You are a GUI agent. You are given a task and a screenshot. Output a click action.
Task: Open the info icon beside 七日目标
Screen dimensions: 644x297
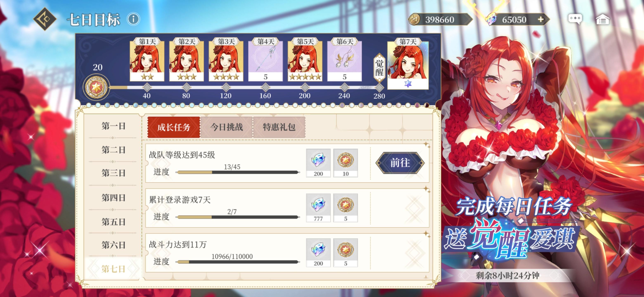(134, 19)
